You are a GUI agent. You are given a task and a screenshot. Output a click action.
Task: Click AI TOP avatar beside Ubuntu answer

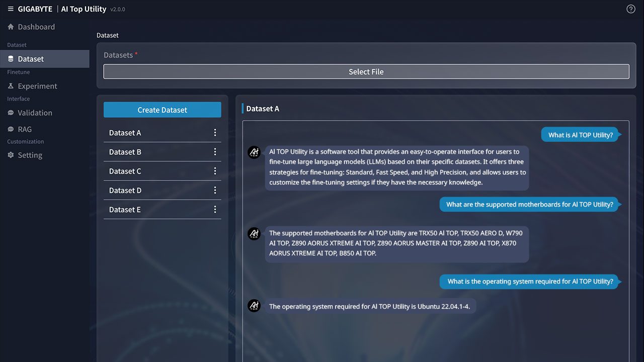[x=255, y=306]
